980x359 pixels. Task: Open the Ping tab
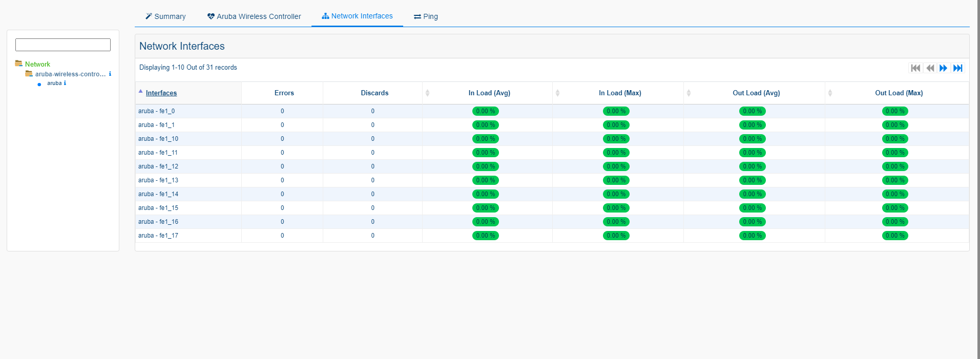point(426,16)
